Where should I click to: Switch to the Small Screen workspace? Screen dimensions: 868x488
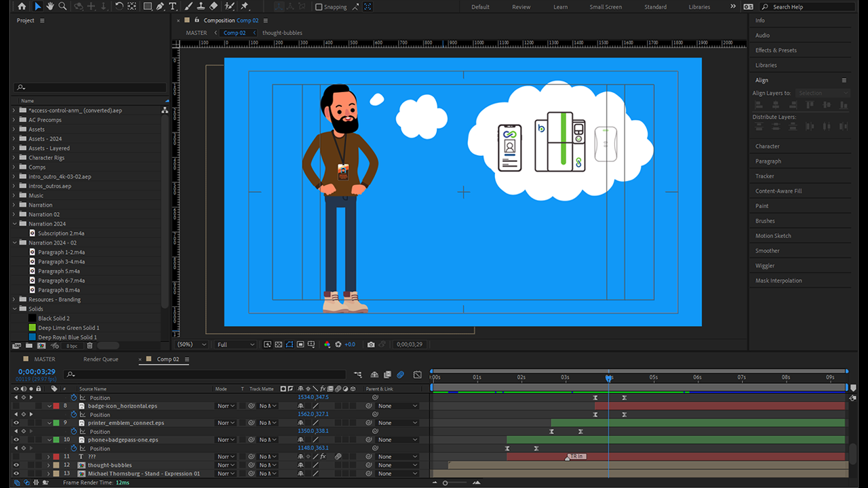pos(605,7)
